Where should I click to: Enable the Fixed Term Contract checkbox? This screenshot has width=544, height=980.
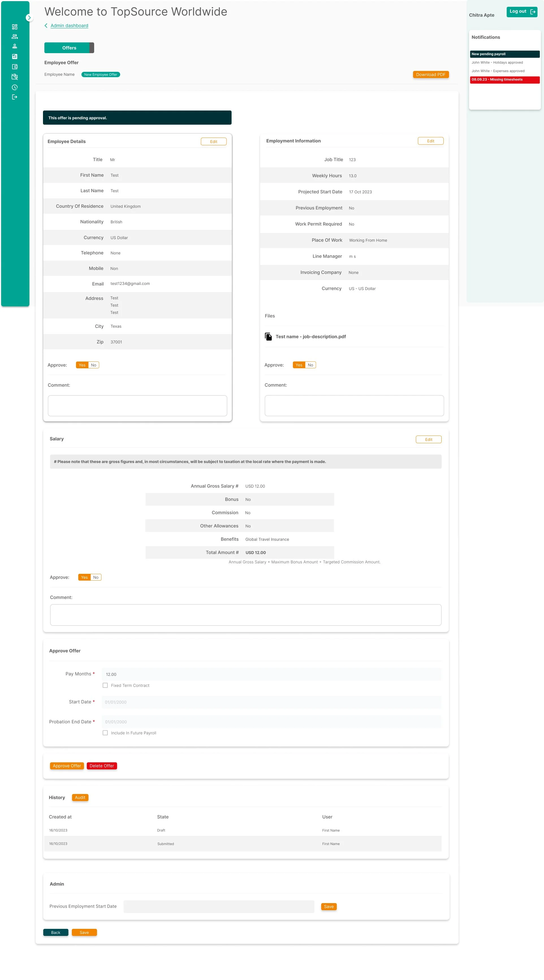(105, 685)
